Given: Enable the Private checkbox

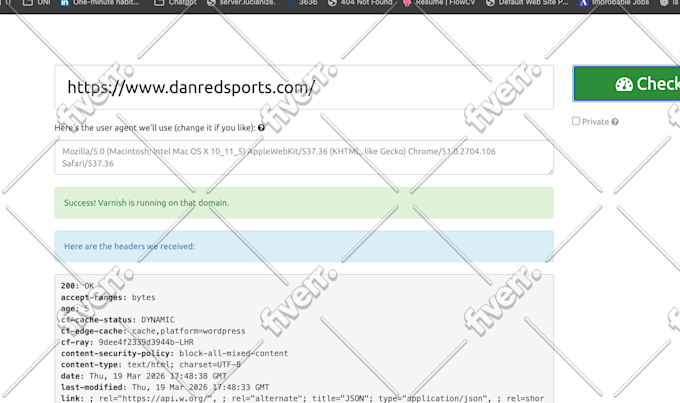Looking at the screenshot, I should point(576,121).
